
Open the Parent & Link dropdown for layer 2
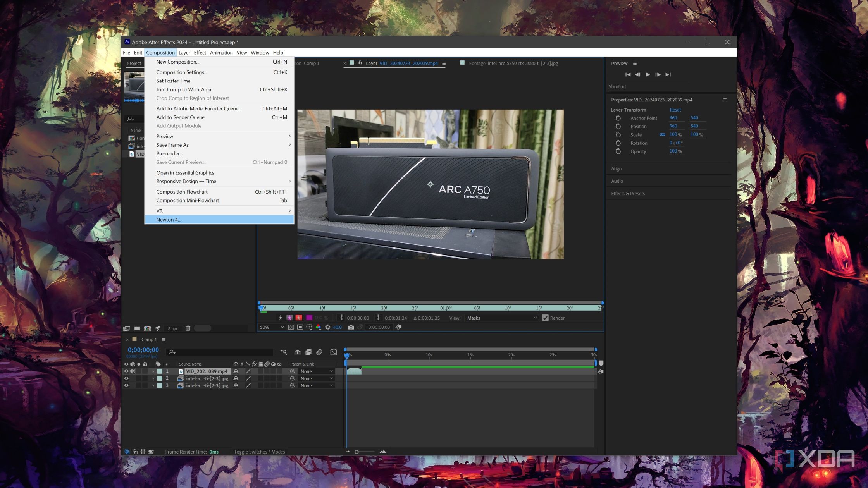click(317, 378)
